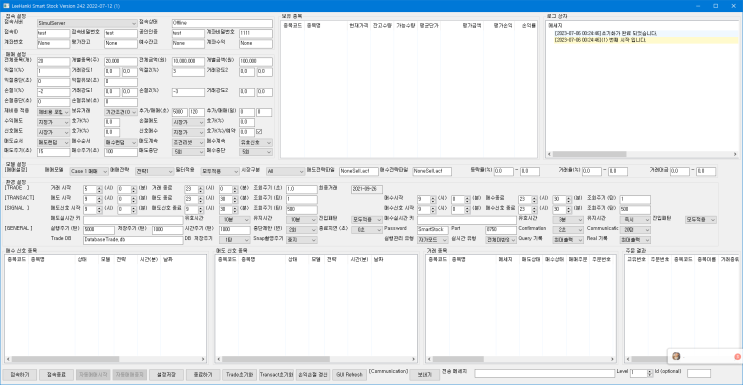Click the 매수주기(초) field showing 100
743x385 pixels.
point(121,152)
